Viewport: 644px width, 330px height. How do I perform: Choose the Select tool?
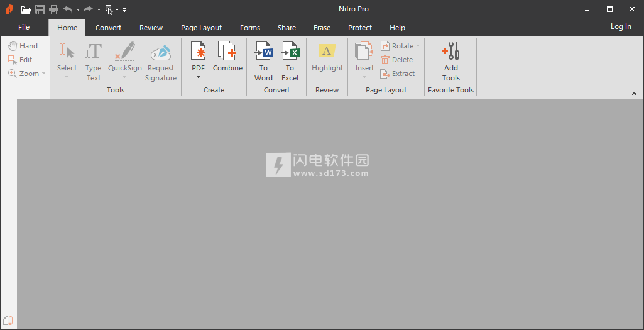click(67, 61)
